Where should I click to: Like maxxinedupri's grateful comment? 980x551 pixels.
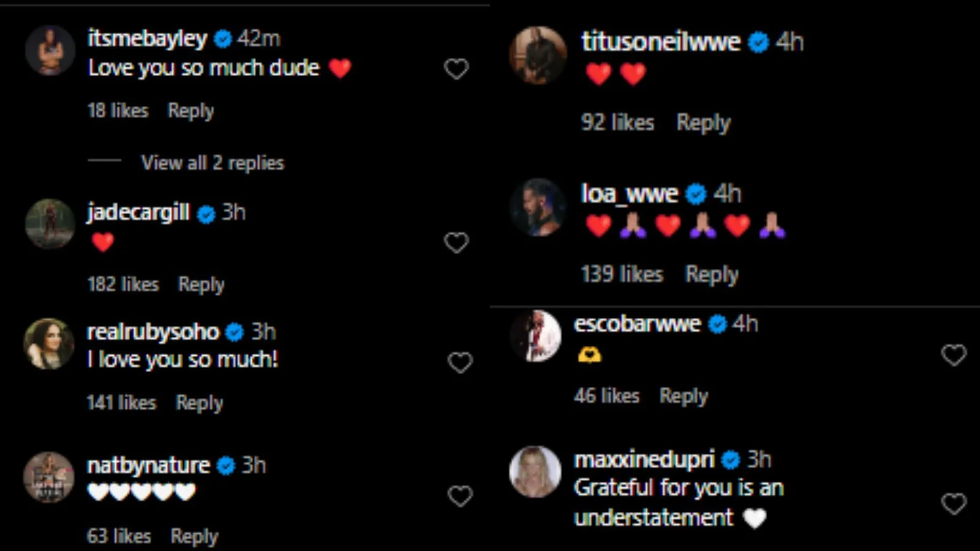(954, 504)
